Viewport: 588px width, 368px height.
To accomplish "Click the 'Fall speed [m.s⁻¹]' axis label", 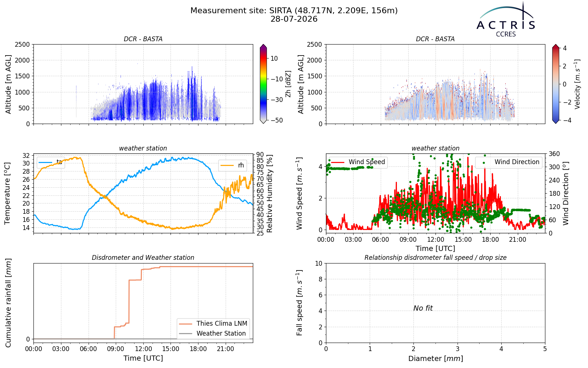I will click(x=300, y=303).
